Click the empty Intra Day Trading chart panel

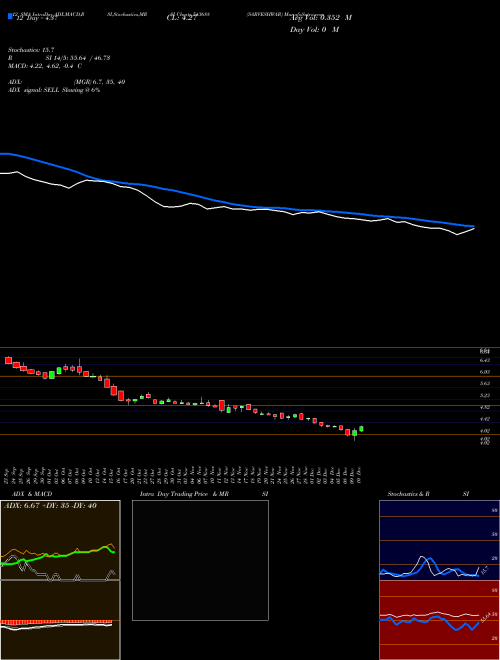[200, 560]
